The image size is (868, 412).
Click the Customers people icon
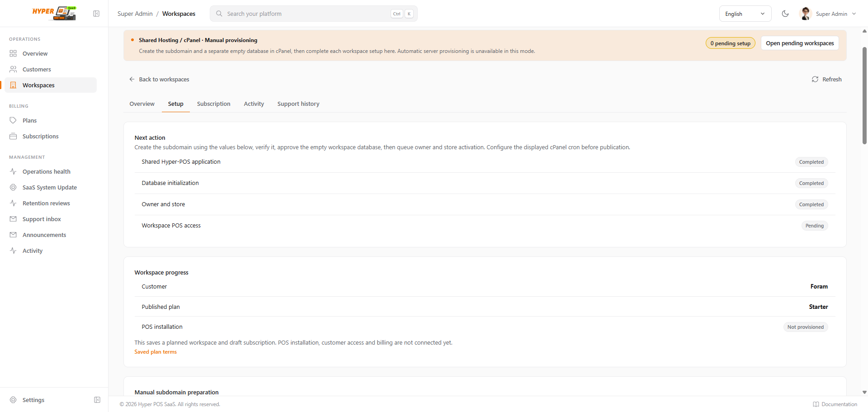[13, 69]
